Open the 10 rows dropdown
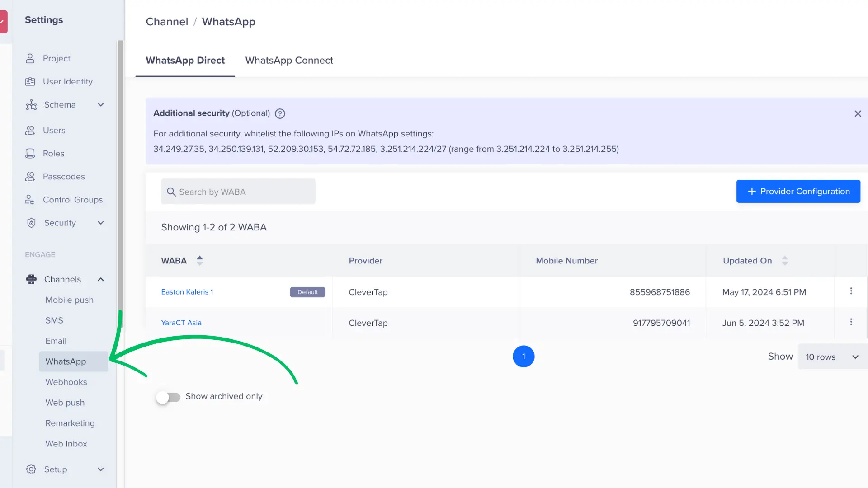 832,357
